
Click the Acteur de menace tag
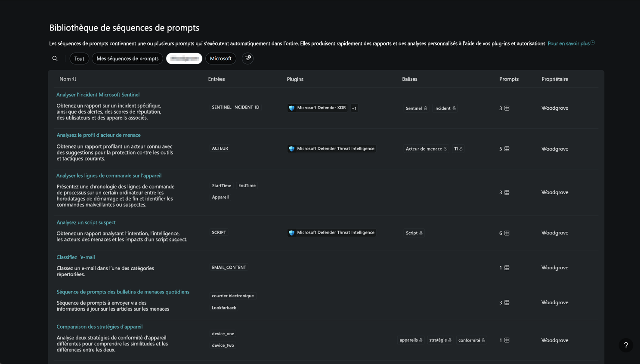pyautogui.click(x=426, y=149)
